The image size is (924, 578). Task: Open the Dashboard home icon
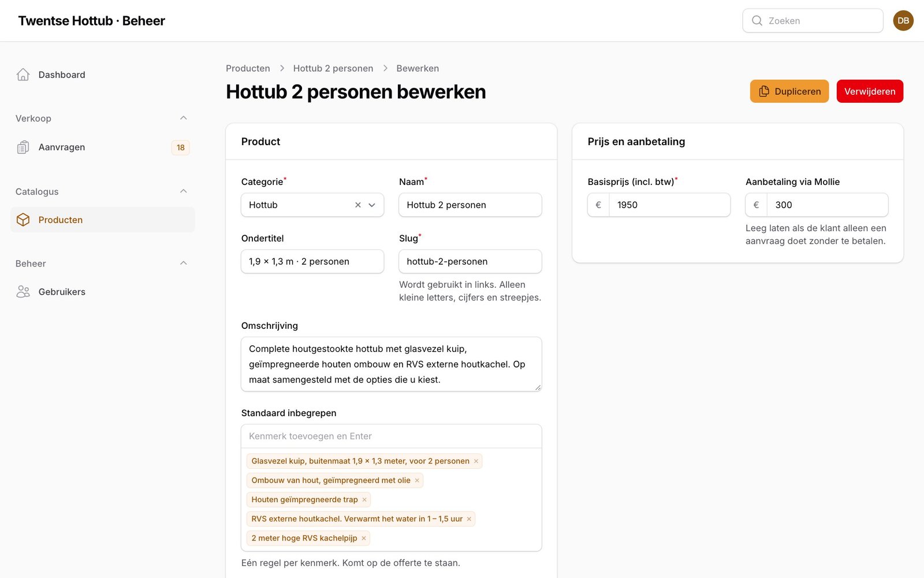[x=23, y=75]
